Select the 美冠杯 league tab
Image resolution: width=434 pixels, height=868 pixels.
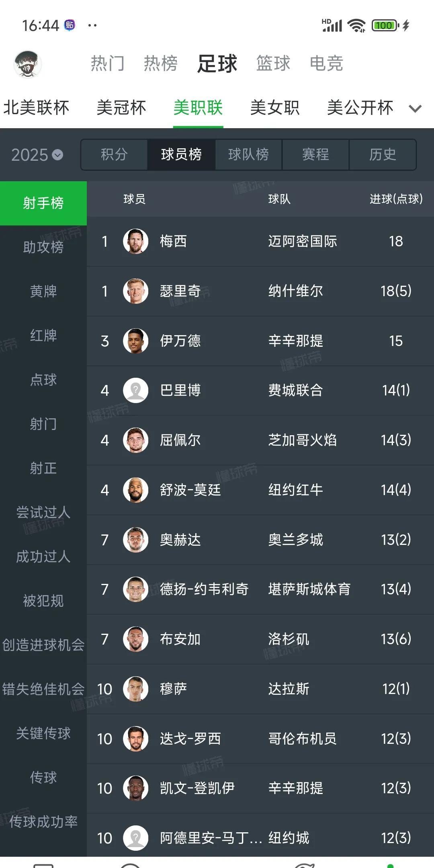tap(121, 108)
